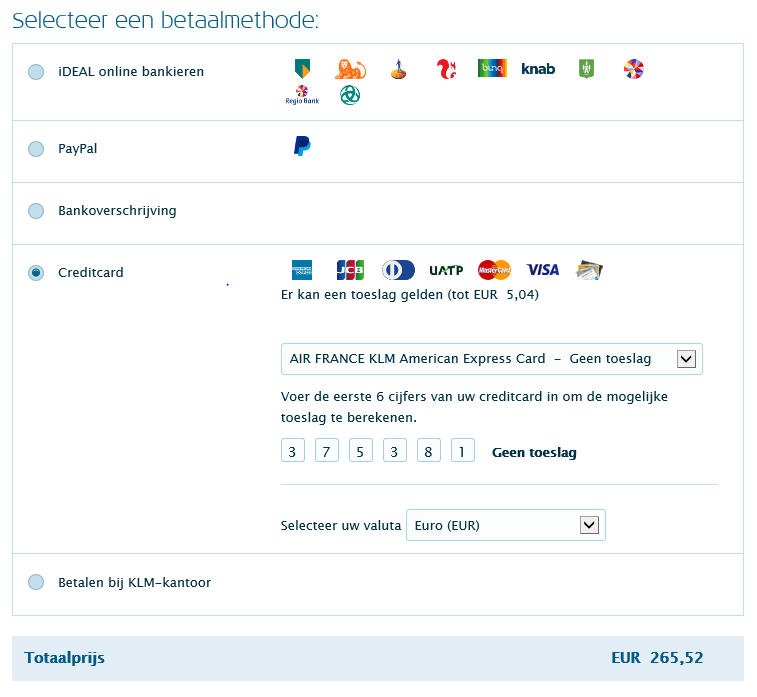Choose Bankoverschrijving radio button
Image resolution: width=757 pixels, height=697 pixels.
point(36,211)
